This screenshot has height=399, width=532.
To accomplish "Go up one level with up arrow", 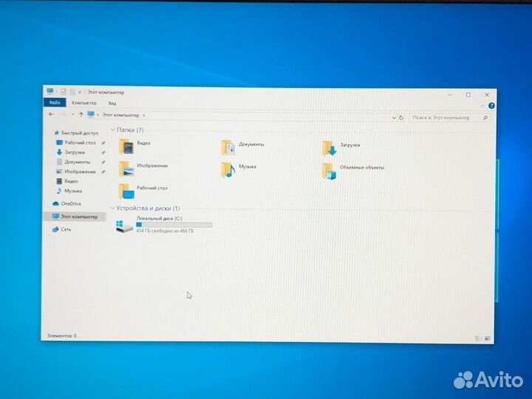I will (x=81, y=115).
